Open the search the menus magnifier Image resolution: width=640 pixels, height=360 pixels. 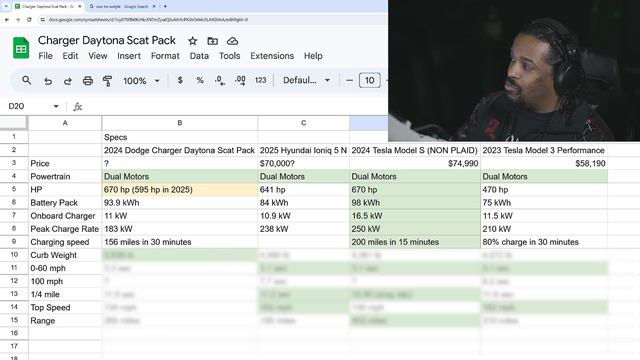click(x=27, y=80)
